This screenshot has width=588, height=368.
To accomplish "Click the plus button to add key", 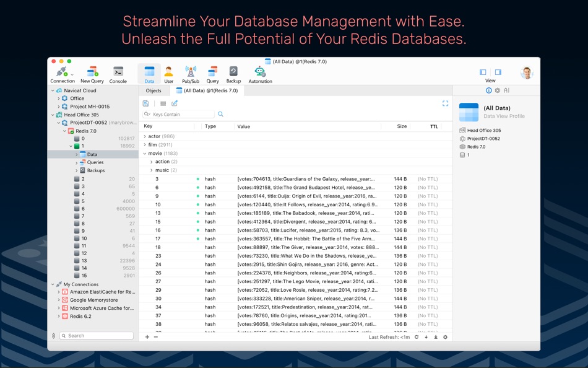I will tap(147, 337).
